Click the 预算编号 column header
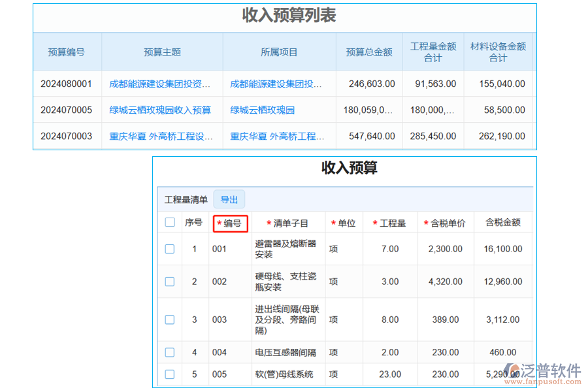This screenshot has width=588, height=392. tap(67, 51)
